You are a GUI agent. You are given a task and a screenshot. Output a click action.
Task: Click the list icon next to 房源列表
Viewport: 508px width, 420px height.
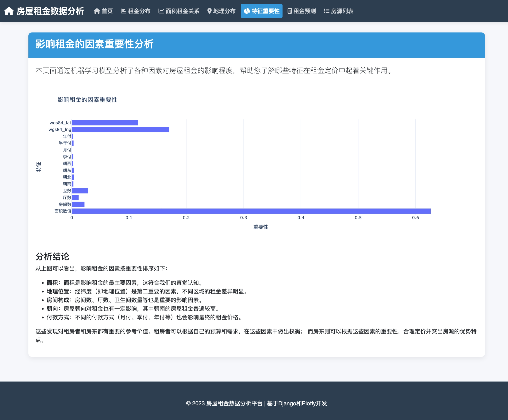click(326, 11)
